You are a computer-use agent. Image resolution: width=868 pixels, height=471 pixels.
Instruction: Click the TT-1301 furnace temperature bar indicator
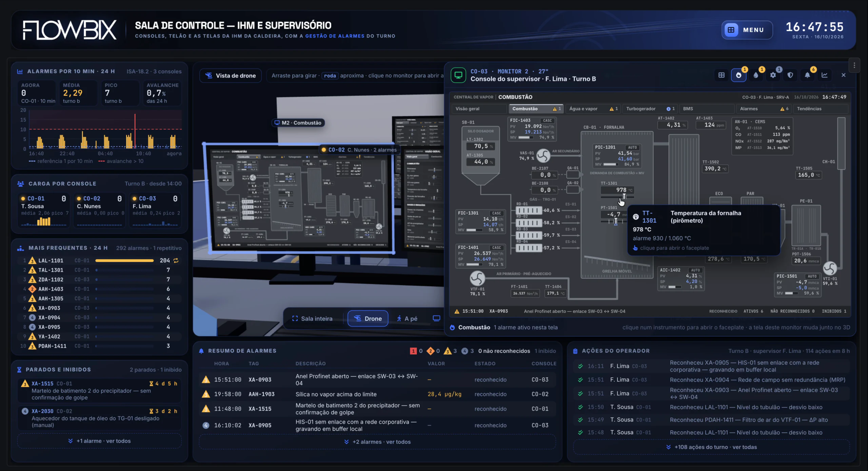click(617, 196)
